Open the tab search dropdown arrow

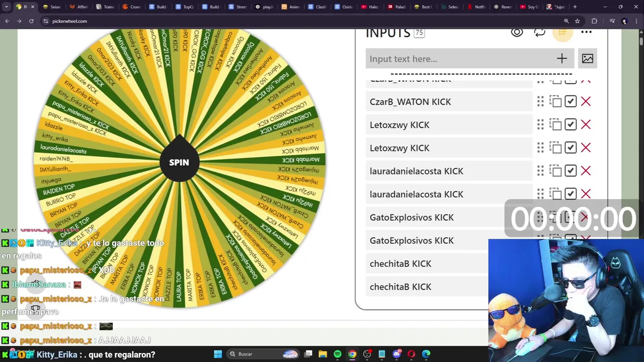[6, 7]
